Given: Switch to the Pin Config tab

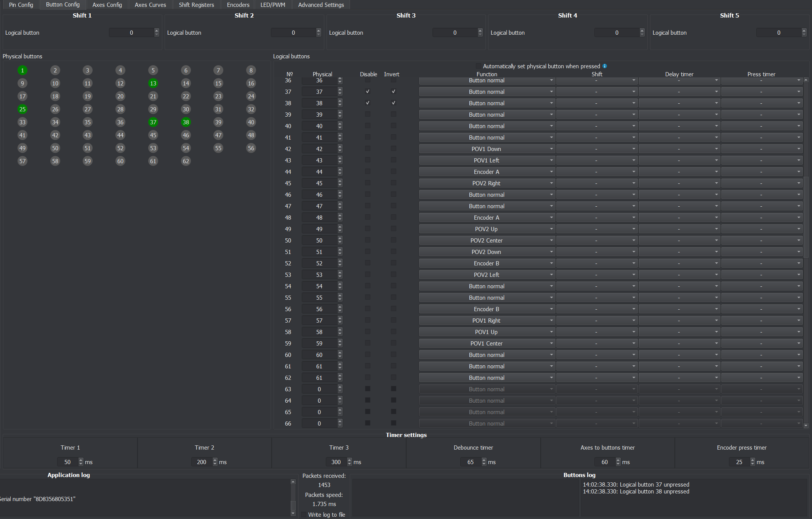Looking at the screenshot, I should [20, 5].
